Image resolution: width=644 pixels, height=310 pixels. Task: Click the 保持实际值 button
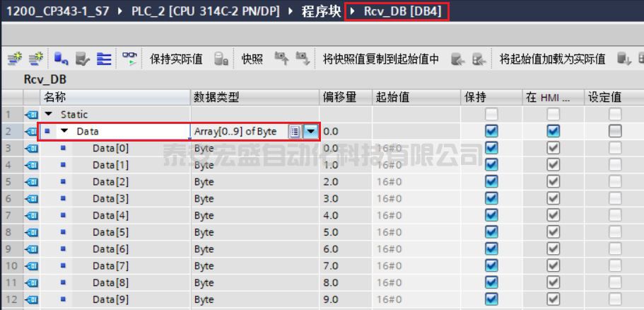click(x=176, y=59)
